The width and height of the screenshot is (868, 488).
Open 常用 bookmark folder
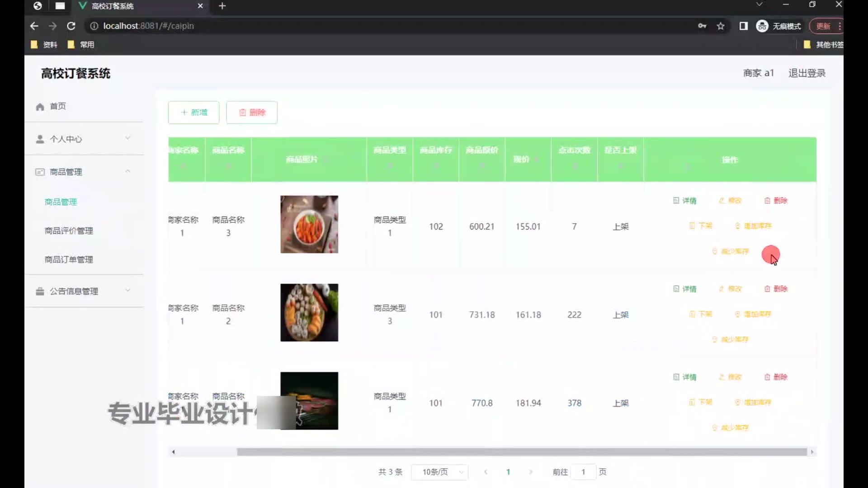pos(81,45)
